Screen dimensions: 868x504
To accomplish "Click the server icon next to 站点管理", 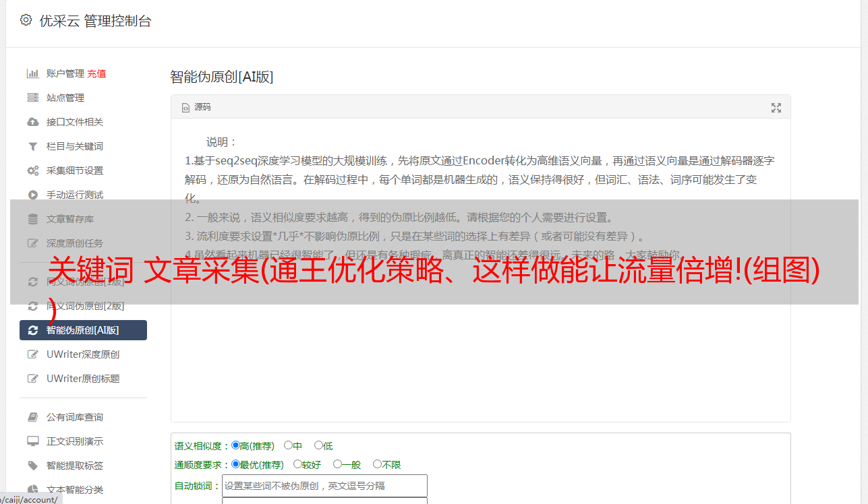I will [x=32, y=98].
